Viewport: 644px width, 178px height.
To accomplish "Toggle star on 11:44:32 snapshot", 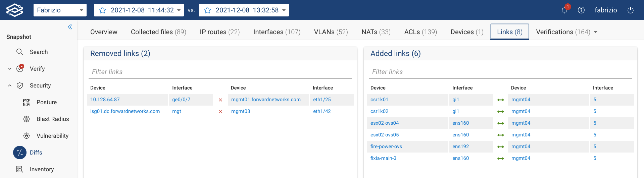I will click(x=103, y=10).
